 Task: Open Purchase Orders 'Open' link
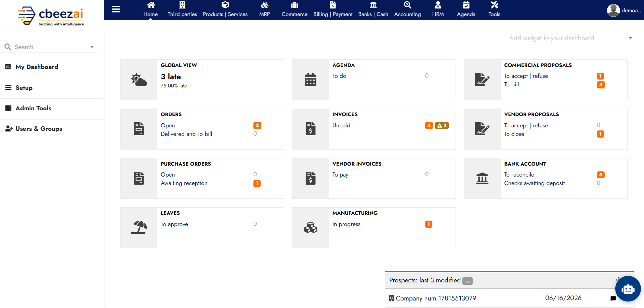[168, 175]
